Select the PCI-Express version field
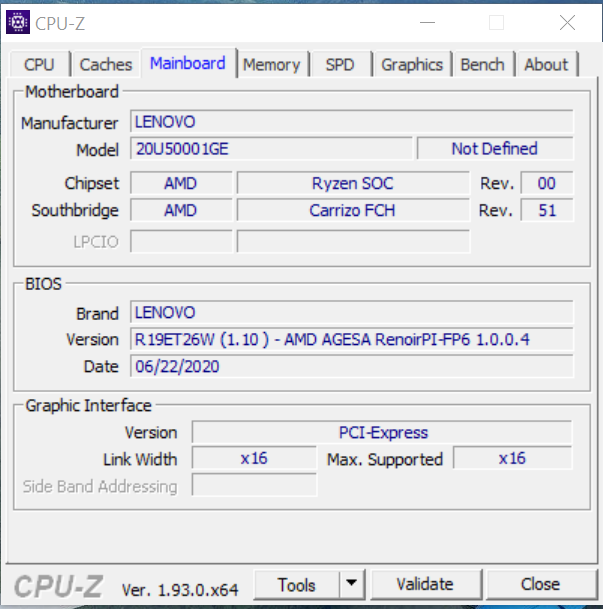This screenshot has width=603, height=609. [x=382, y=432]
